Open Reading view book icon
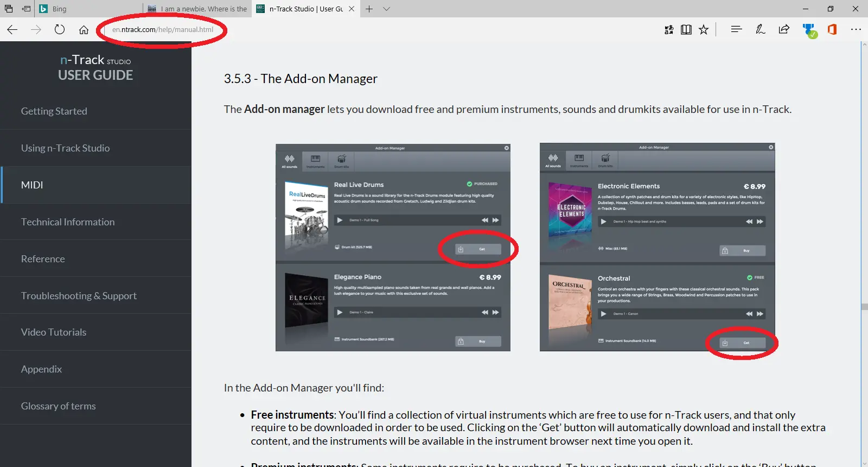The image size is (868, 467). tap(686, 30)
